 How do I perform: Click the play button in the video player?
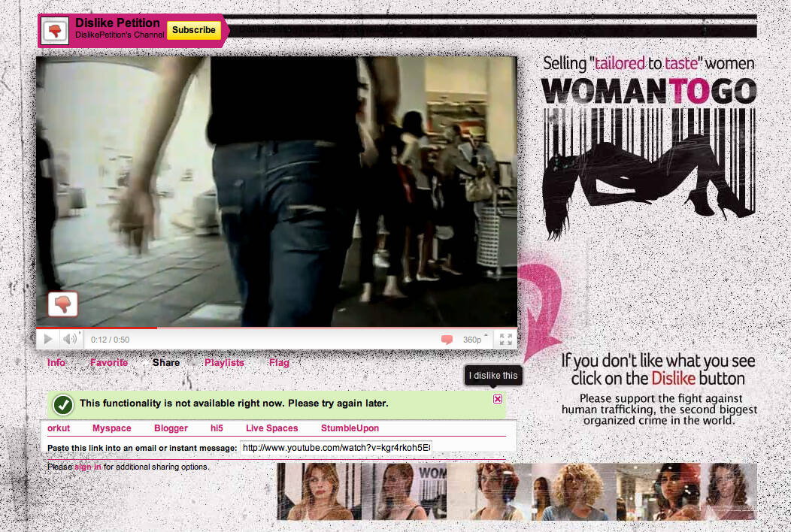point(48,340)
